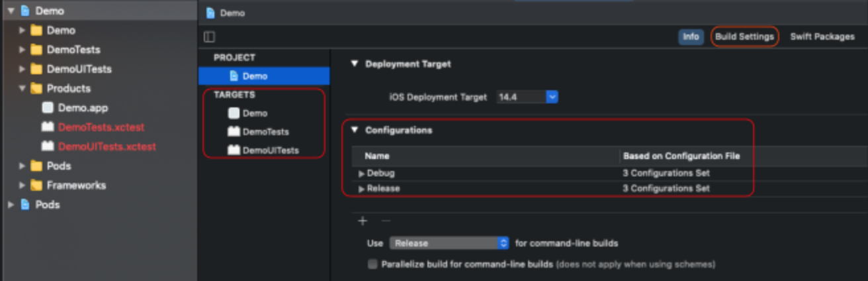This screenshot has width=868, height=281.
Task: Switch to the Build Settings tab
Action: pos(744,37)
